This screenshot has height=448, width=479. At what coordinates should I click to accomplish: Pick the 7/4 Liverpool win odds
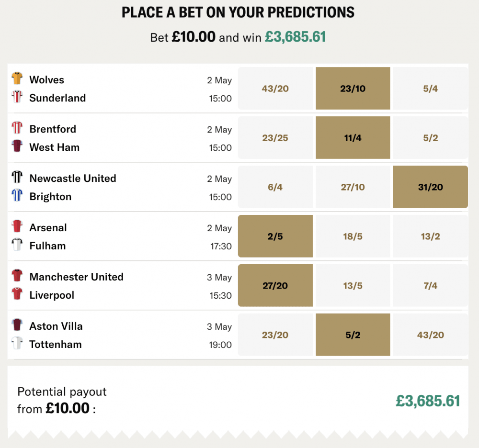[430, 285]
